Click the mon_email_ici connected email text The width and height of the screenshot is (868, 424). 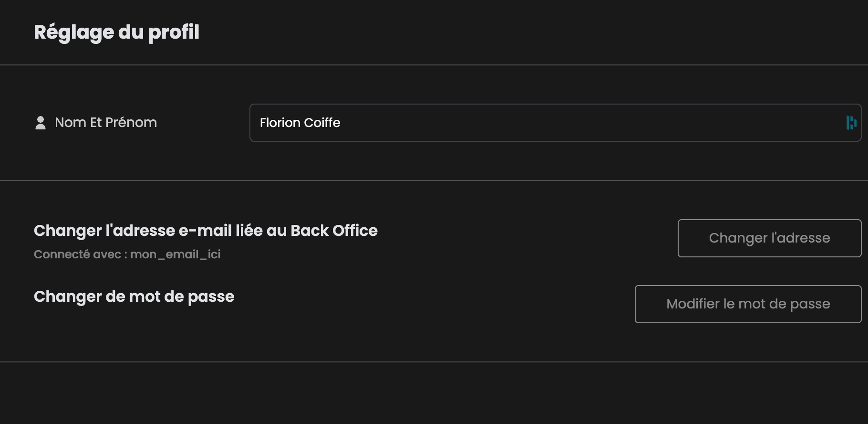click(x=175, y=254)
